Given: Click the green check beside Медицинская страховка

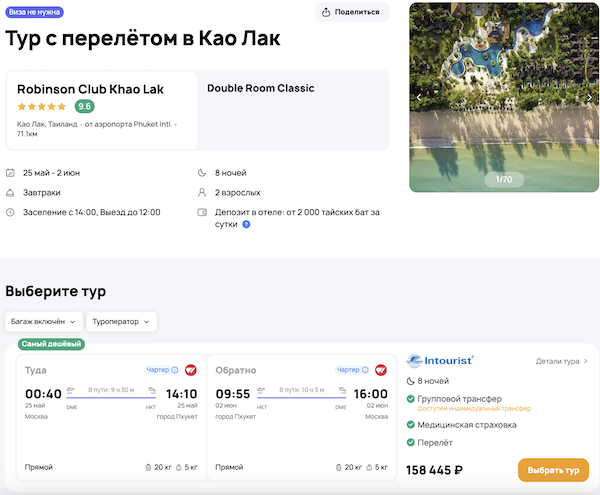Looking at the screenshot, I should tap(411, 424).
